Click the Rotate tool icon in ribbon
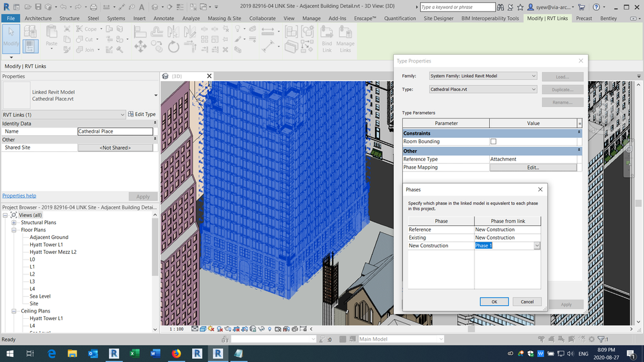The width and height of the screenshot is (644, 362). [x=173, y=47]
